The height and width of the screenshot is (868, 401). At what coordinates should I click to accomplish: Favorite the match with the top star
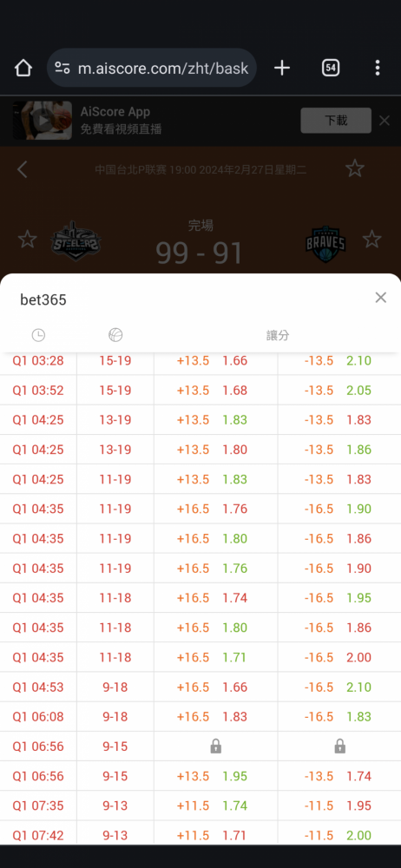(355, 168)
